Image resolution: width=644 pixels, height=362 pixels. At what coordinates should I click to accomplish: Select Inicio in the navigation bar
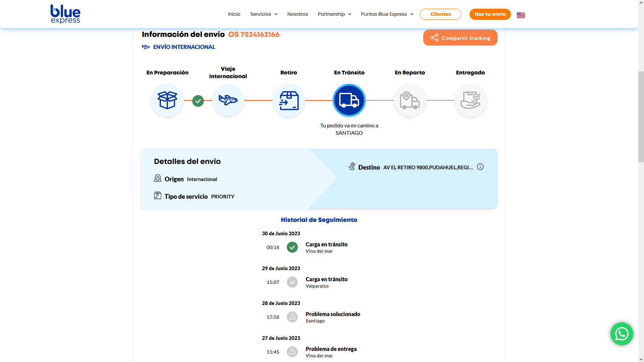(x=234, y=14)
